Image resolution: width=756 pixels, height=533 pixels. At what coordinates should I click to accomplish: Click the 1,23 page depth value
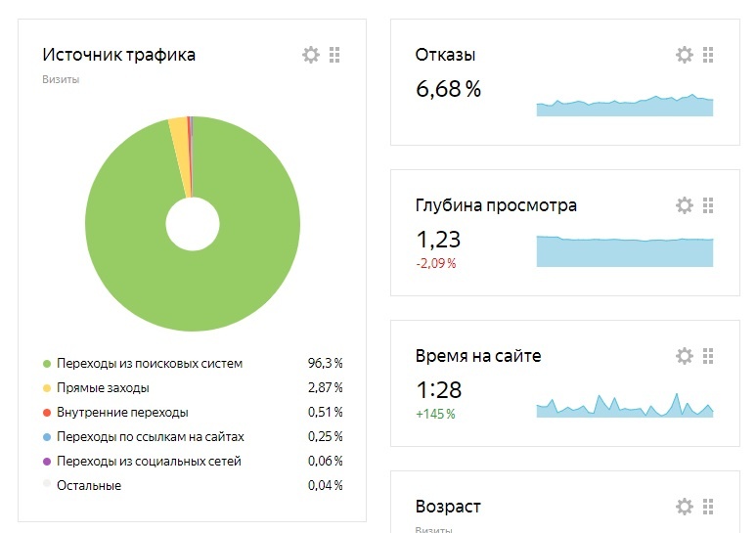438,240
